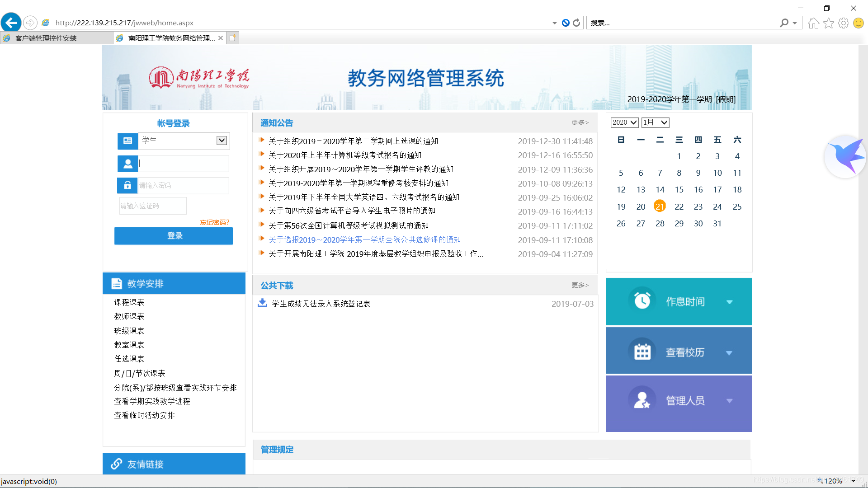Expand the 作息时间 panel arrow
Viewport: 868px width, 488px height.
click(729, 302)
